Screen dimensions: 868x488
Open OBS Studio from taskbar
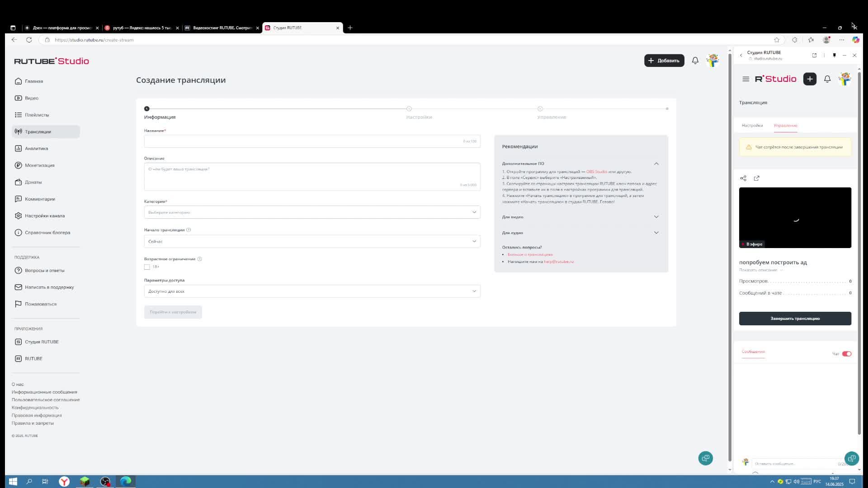105,482
